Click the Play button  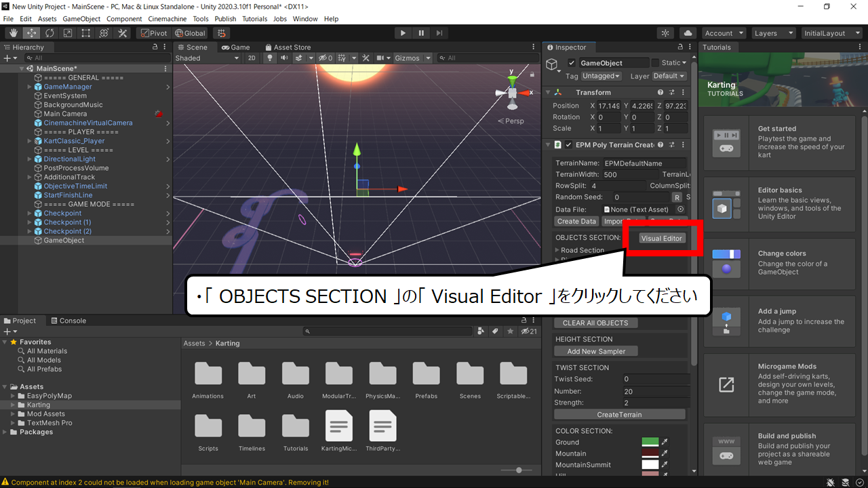point(403,33)
